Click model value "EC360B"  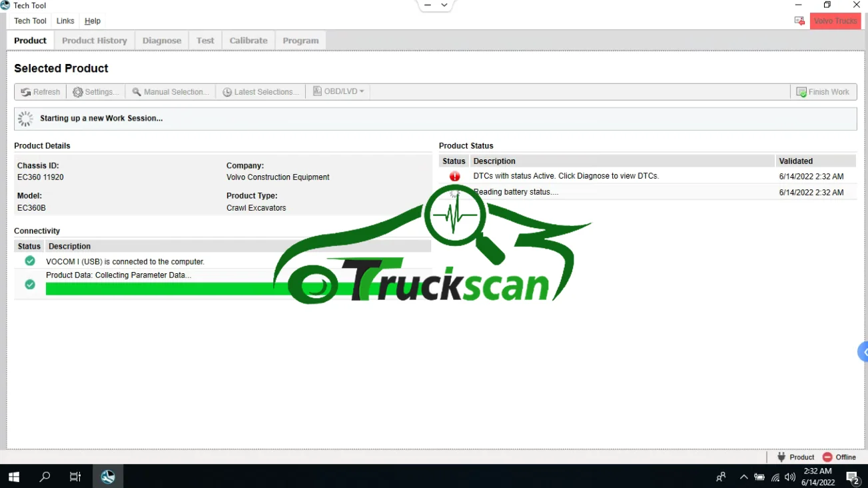pos(31,208)
